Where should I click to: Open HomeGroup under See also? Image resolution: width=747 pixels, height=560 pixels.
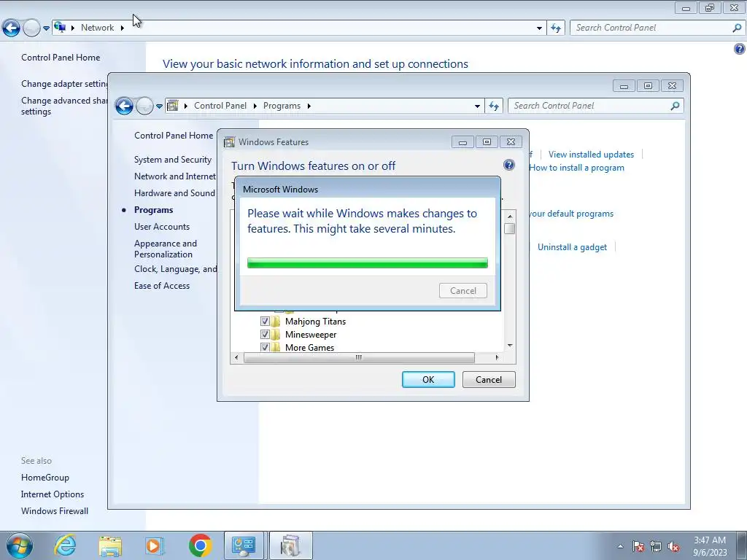pos(44,477)
